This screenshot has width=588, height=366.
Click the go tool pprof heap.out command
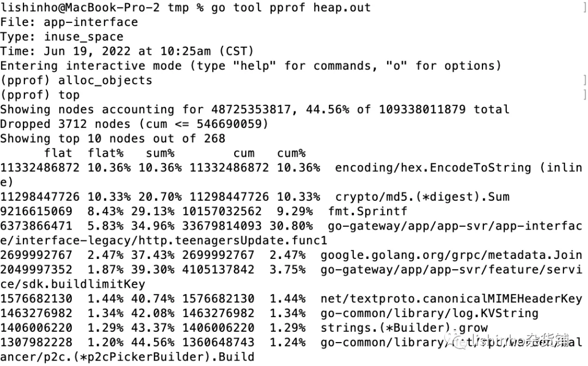click(291, 8)
